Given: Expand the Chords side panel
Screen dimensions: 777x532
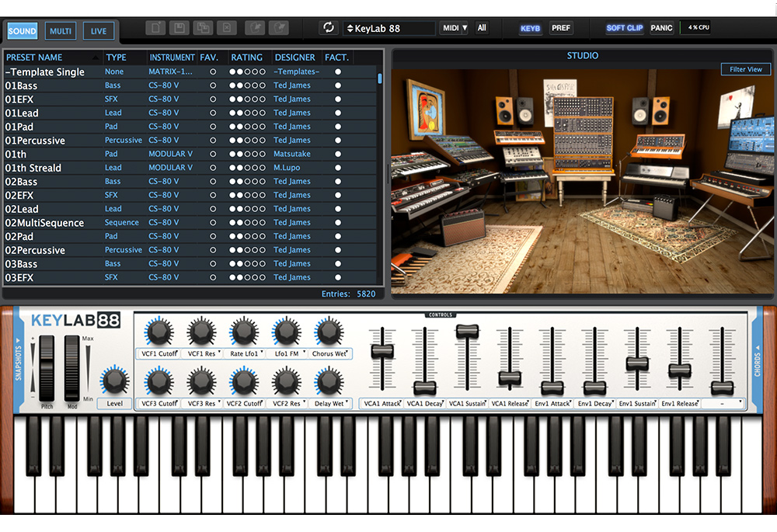Looking at the screenshot, I should pos(757,360).
